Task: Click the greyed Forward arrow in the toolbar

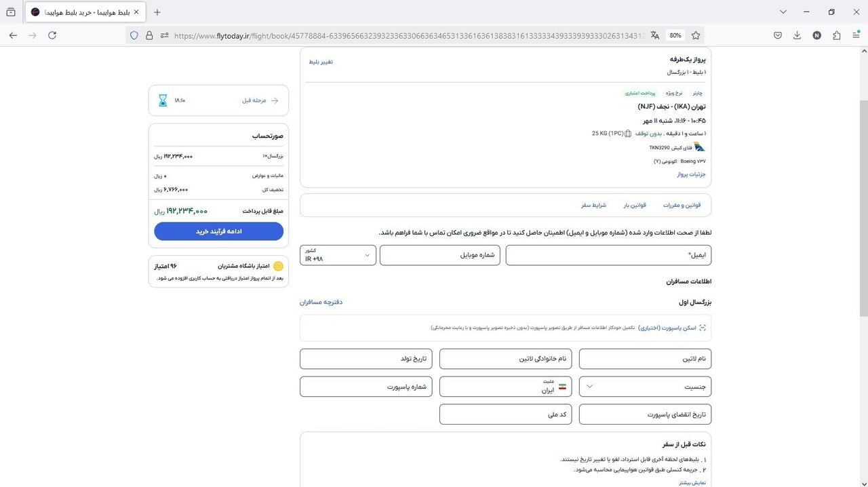Action: pyautogui.click(x=33, y=35)
